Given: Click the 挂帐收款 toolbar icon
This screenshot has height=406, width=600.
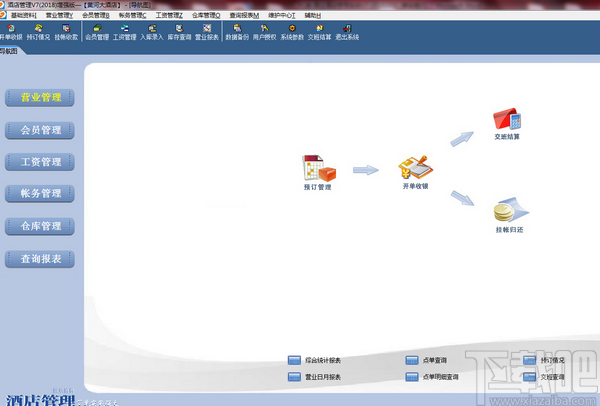Looking at the screenshot, I should 66,33.
